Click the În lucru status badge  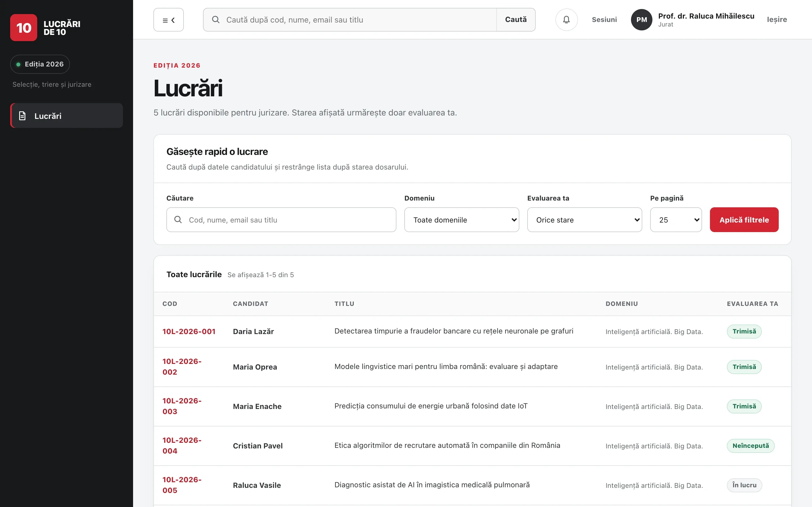coord(744,485)
